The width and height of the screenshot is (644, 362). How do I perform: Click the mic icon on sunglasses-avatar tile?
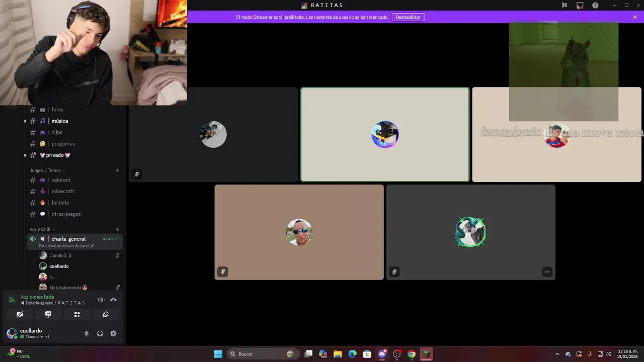(223, 272)
